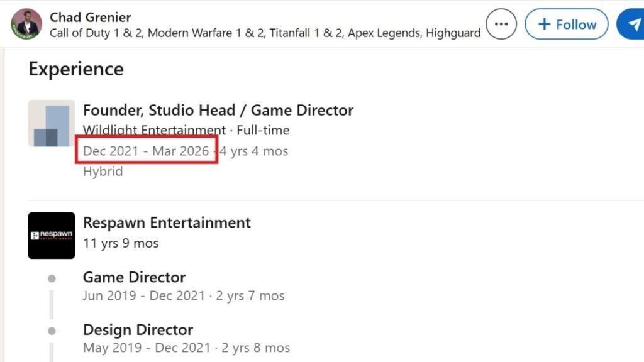Click the Respawn Entertainment black logo
Screen dimensions: 644x362
[x=52, y=235]
